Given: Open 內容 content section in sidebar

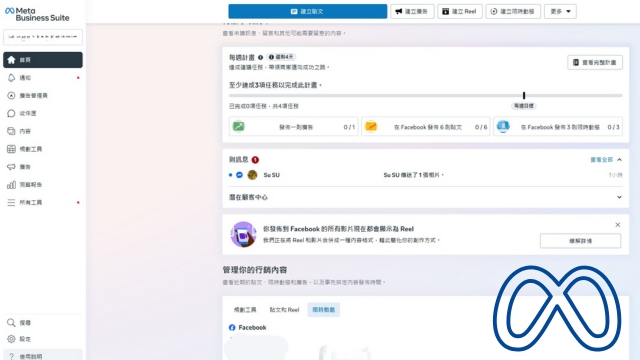Looking at the screenshot, I should click(x=43, y=131).
